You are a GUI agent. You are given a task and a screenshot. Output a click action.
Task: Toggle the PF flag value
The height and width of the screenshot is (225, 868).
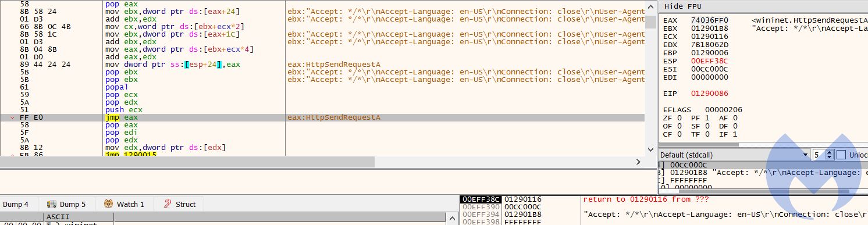pyautogui.click(x=707, y=118)
